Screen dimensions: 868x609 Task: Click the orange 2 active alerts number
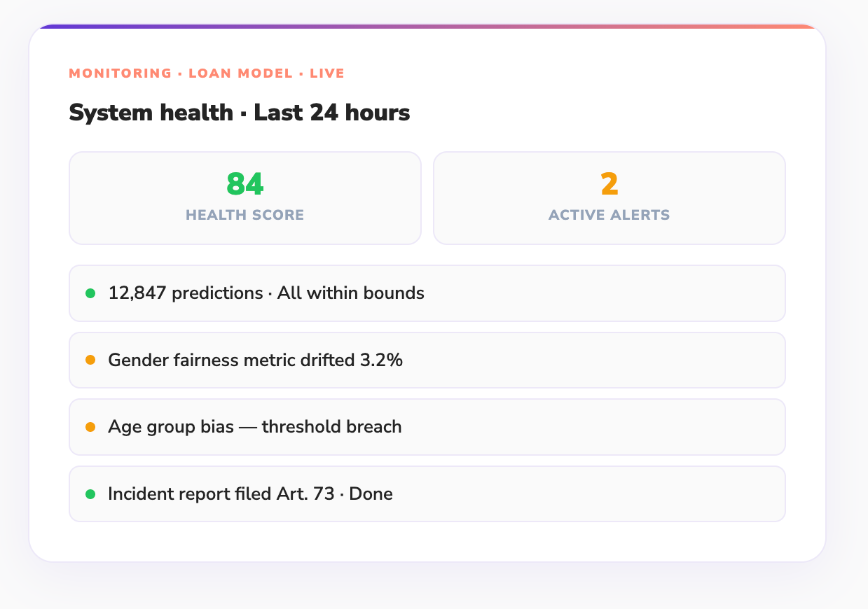coord(609,183)
